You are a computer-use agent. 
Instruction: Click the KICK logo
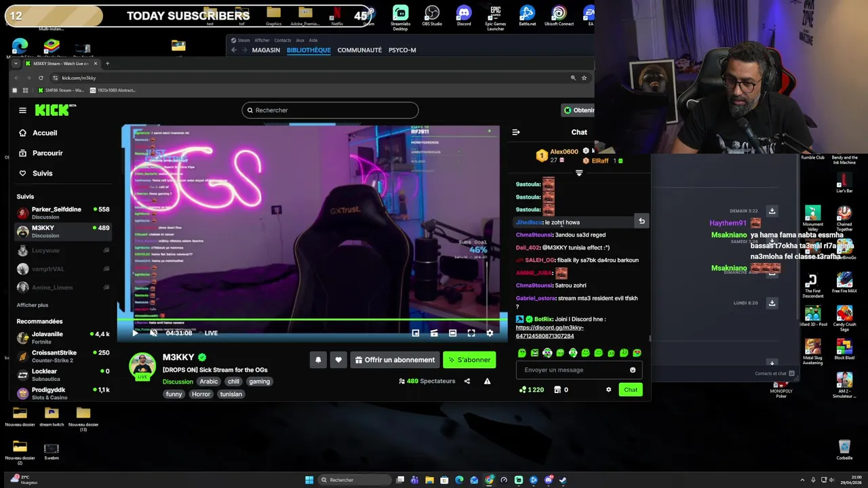tap(56, 110)
